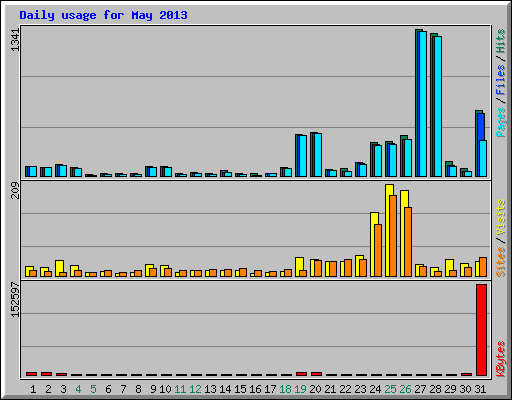Click day label 13 on the axis
The width and height of the screenshot is (512, 400).
click(x=210, y=389)
